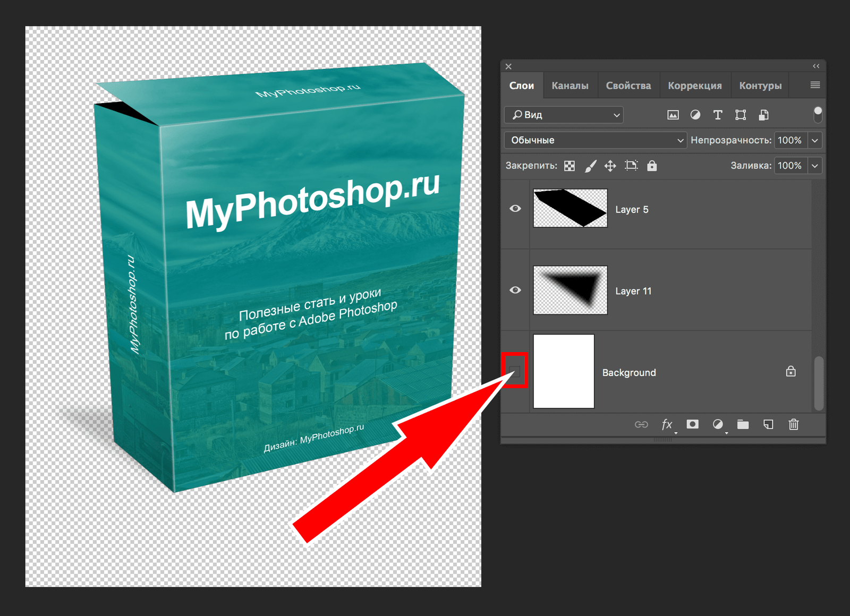Screen dimensions: 850x616
Task: Open the blend mode dropdown 'Обычные'
Action: [x=595, y=140]
